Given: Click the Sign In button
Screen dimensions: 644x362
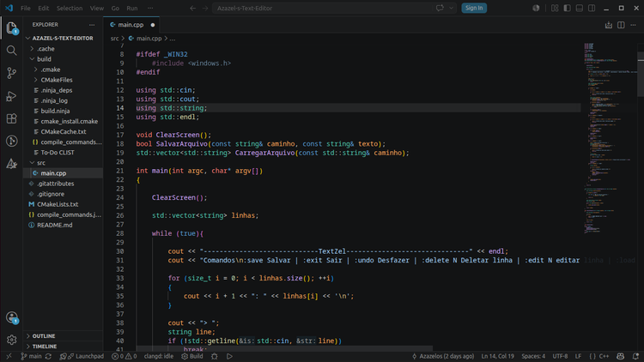Looking at the screenshot, I should pos(474,8).
